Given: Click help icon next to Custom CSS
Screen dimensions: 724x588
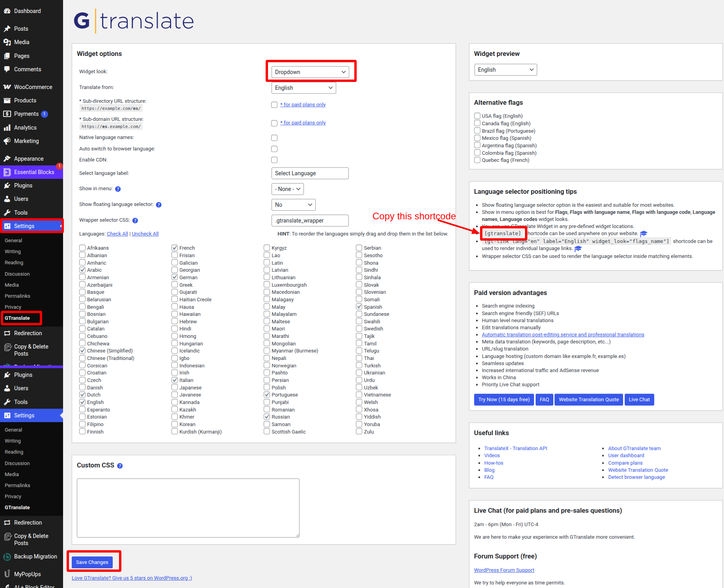Looking at the screenshot, I should [120, 466].
